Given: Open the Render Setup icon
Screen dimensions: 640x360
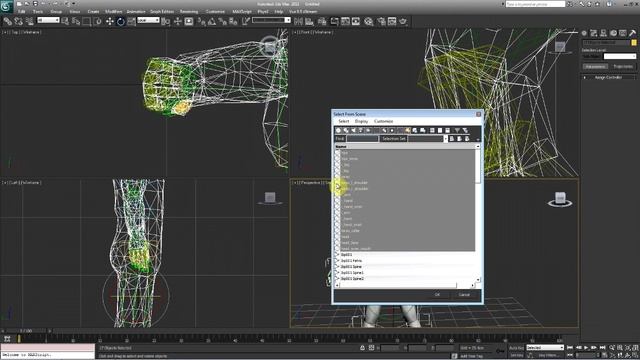Looking at the screenshot, I should pos(381,21).
